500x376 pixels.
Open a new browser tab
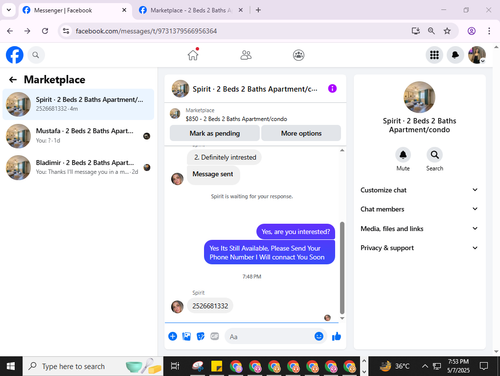tap(258, 10)
